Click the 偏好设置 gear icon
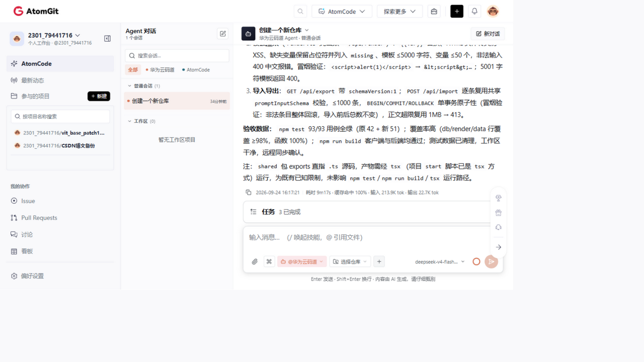This screenshot has width=644, height=362. point(14,276)
